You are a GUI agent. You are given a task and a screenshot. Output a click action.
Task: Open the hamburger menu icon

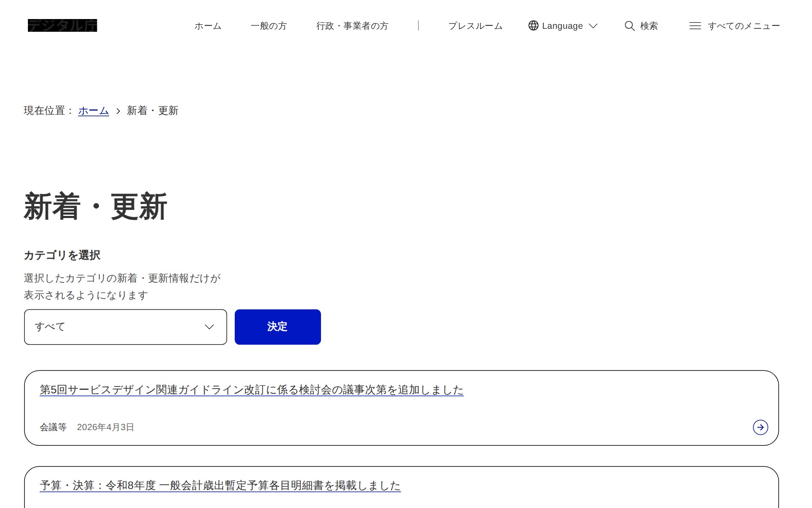695,26
